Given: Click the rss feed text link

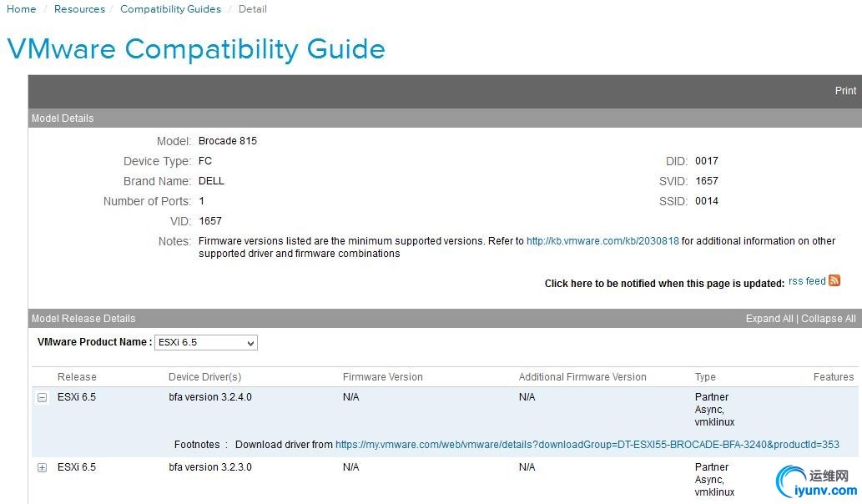Looking at the screenshot, I should [807, 281].
